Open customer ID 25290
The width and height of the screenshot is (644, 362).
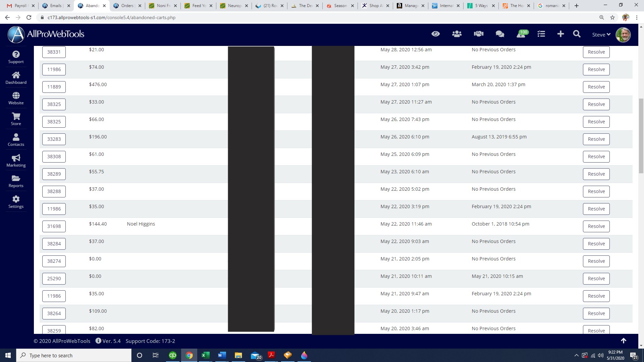(54, 279)
